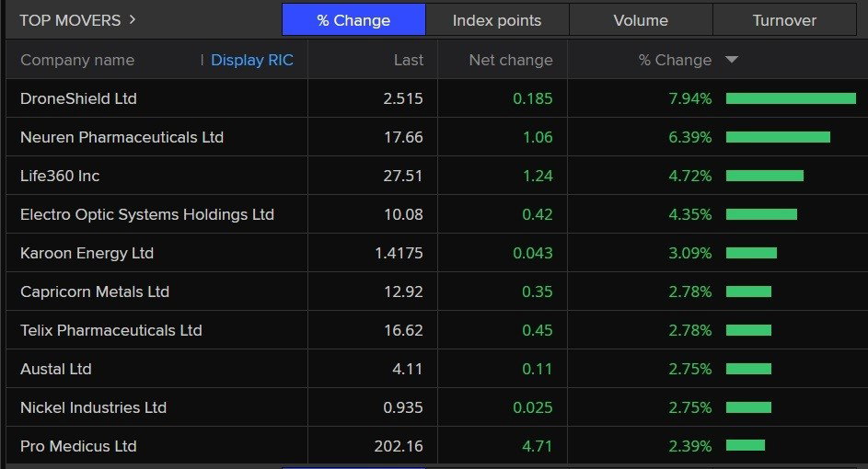Click Telix Pharmaceuticals 2.78% change value
Screen dimensions: 868x469
(689, 330)
